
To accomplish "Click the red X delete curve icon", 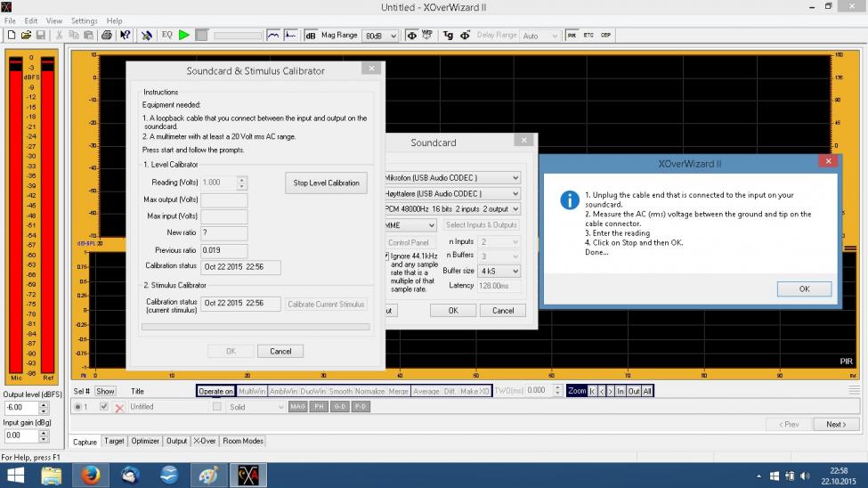I will point(119,407).
